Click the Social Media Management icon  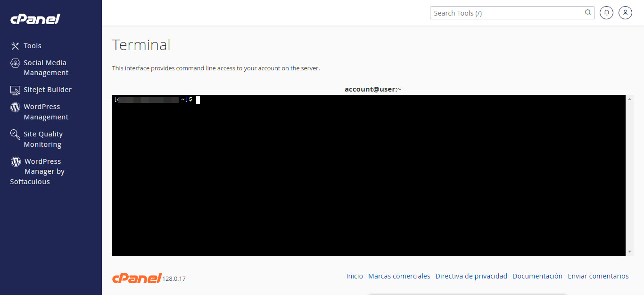(15, 63)
